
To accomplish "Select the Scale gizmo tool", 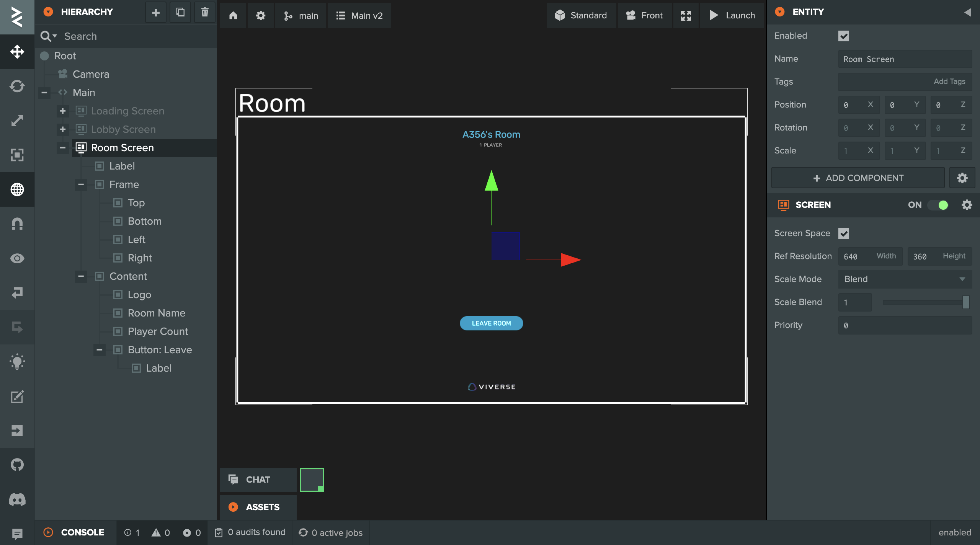I will point(17,121).
